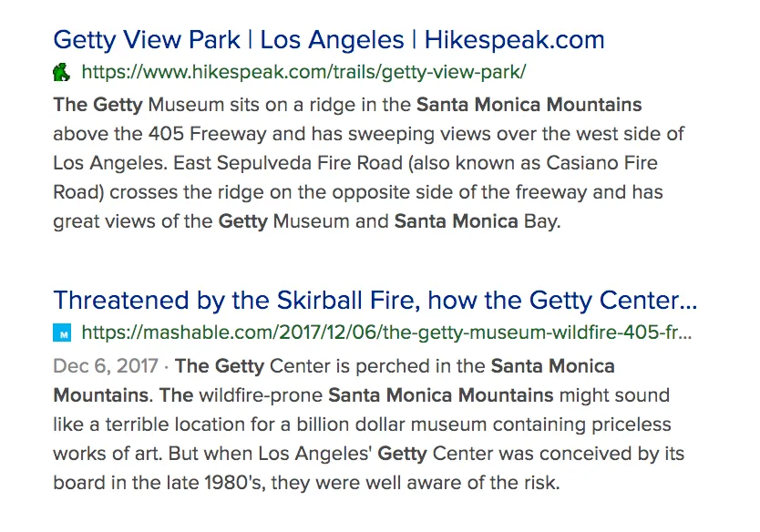Open the Getty View Park Hikespeak result title
The width and height of the screenshot is (760, 532).
click(329, 40)
